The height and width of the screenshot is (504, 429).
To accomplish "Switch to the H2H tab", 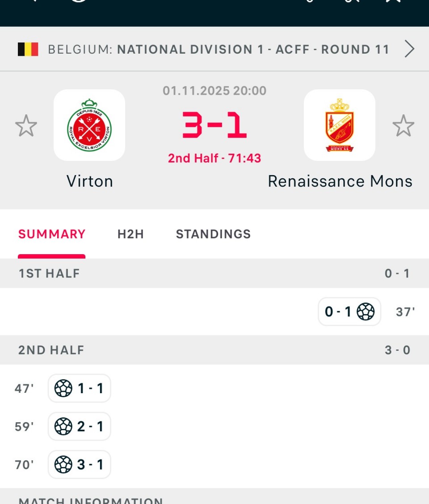I will [130, 234].
